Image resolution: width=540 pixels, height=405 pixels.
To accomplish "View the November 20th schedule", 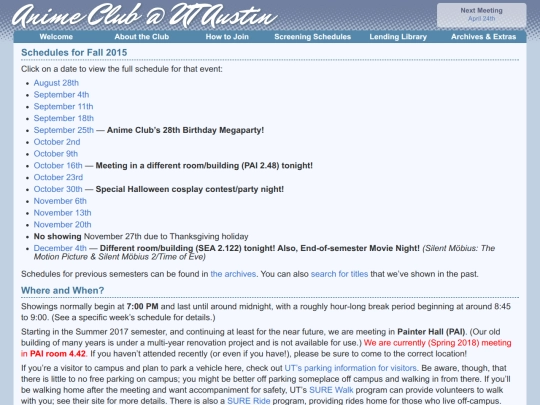I will pyautogui.click(x=62, y=225).
